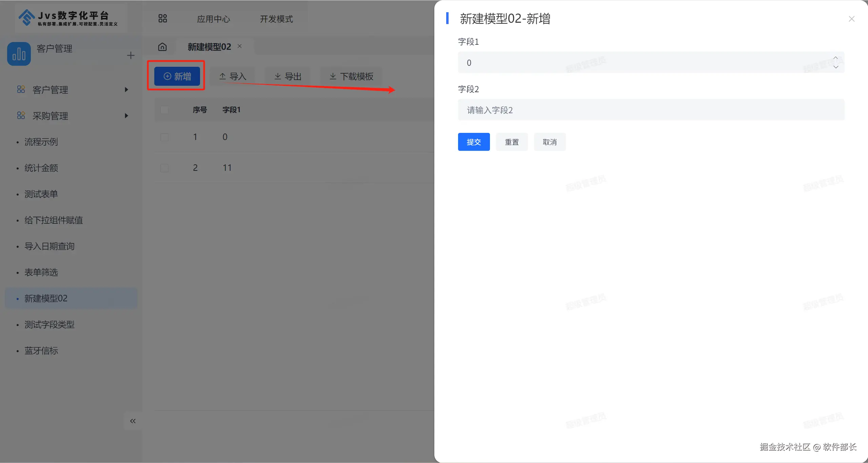Image resolution: width=868 pixels, height=463 pixels.
Task: Open the grid apps menu icon
Action: coord(163,19)
